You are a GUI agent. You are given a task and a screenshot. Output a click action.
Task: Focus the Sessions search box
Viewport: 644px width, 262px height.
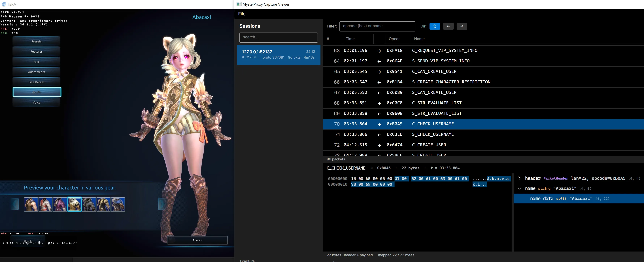point(279,37)
